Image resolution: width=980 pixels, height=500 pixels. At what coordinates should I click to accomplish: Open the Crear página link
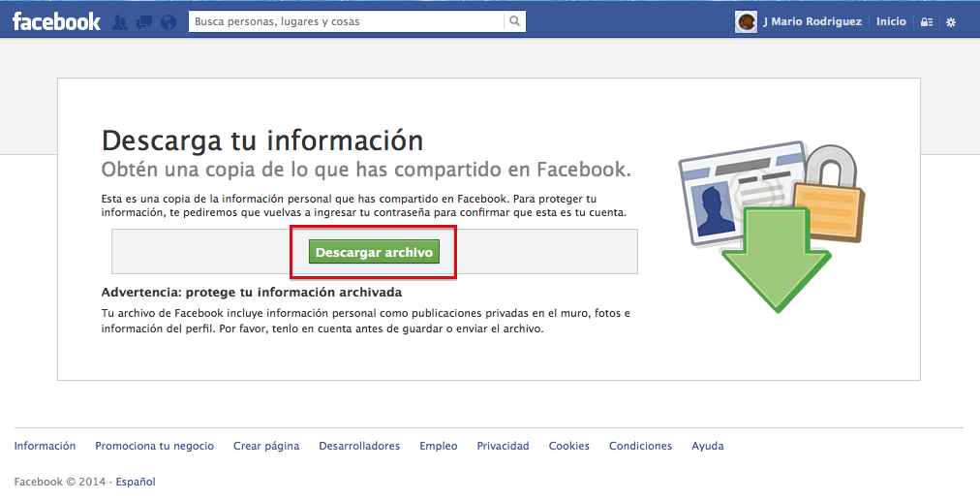(x=266, y=446)
